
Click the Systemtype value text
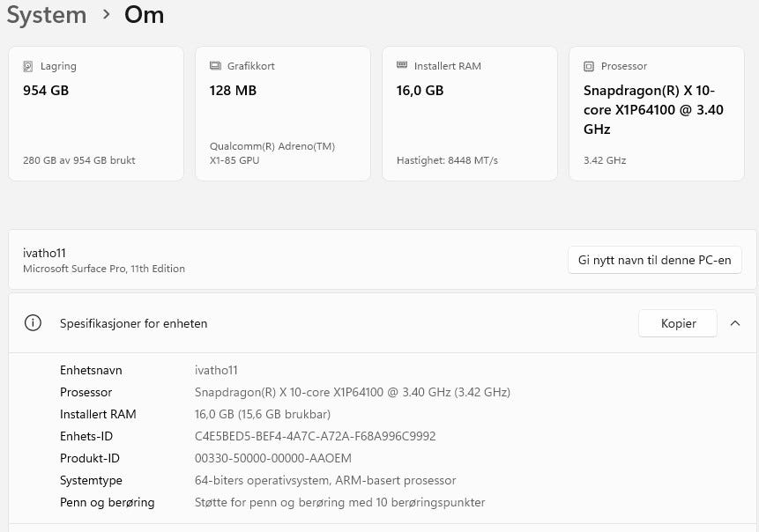click(325, 480)
